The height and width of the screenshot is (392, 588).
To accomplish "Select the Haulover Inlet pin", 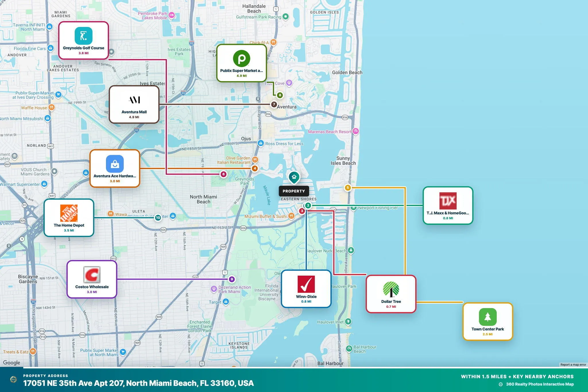I will (348, 322).
